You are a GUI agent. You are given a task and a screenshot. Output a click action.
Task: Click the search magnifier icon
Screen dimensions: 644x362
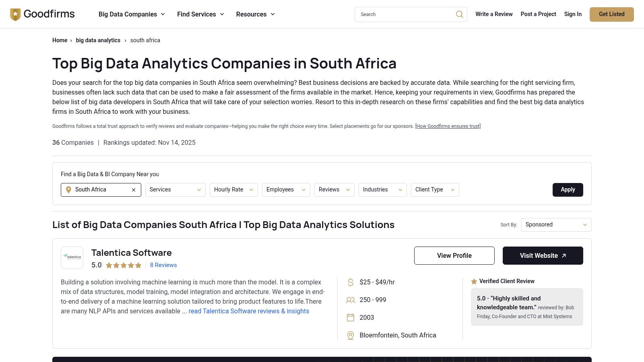pyautogui.click(x=459, y=14)
